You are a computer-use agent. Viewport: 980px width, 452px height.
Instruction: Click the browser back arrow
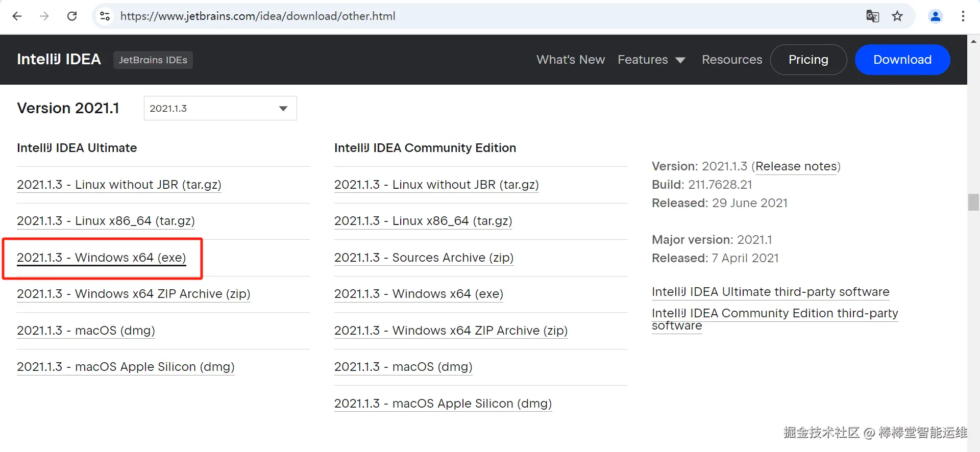[17, 16]
